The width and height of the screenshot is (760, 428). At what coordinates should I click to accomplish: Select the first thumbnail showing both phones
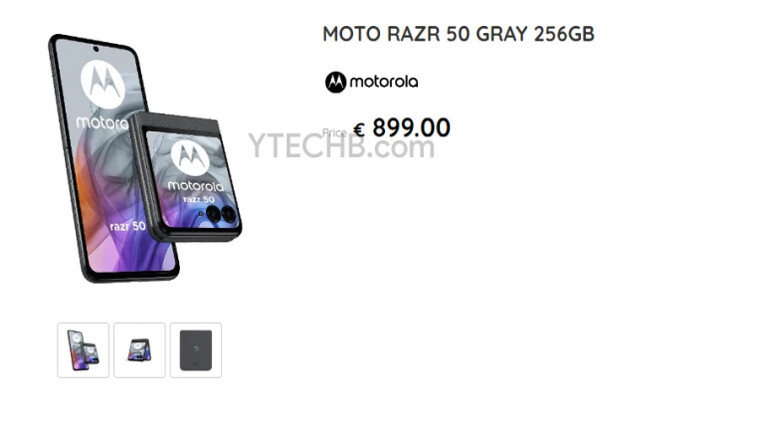click(x=83, y=350)
